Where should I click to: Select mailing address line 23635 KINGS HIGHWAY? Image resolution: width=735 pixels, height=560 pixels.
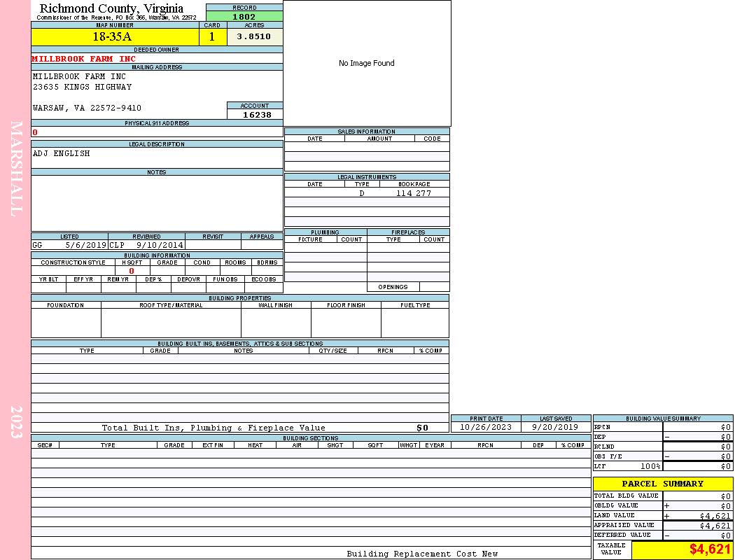(x=82, y=87)
